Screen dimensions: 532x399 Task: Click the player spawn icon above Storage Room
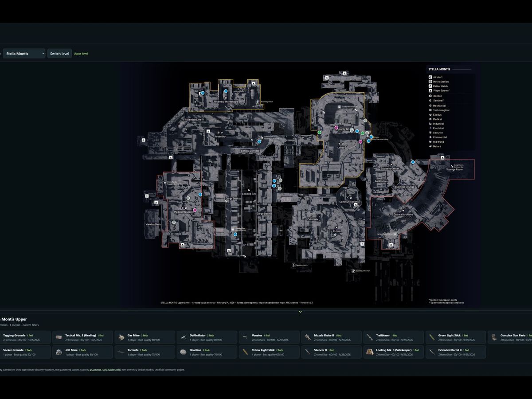(x=443, y=157)
